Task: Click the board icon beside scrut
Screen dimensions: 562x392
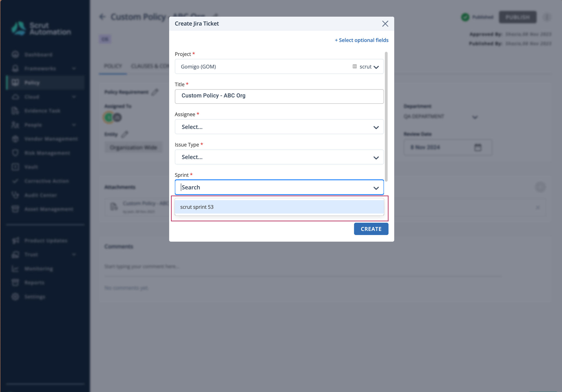Action: point(355,67)
